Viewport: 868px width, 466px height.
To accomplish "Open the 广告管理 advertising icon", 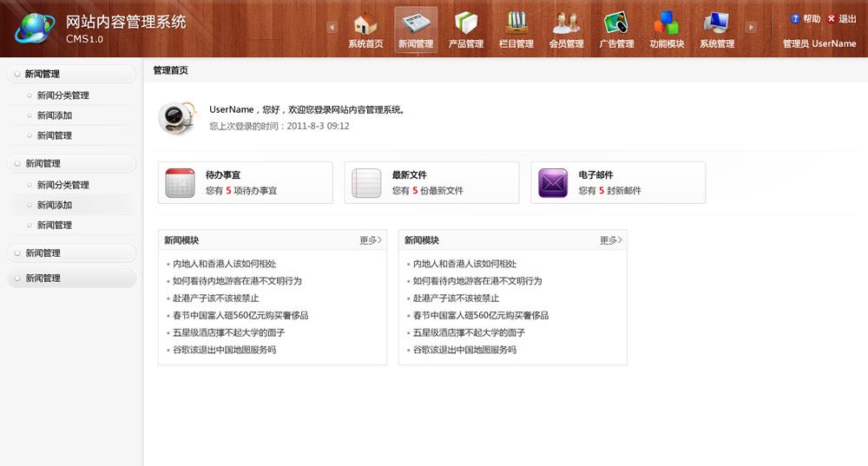I will (616, 23).
